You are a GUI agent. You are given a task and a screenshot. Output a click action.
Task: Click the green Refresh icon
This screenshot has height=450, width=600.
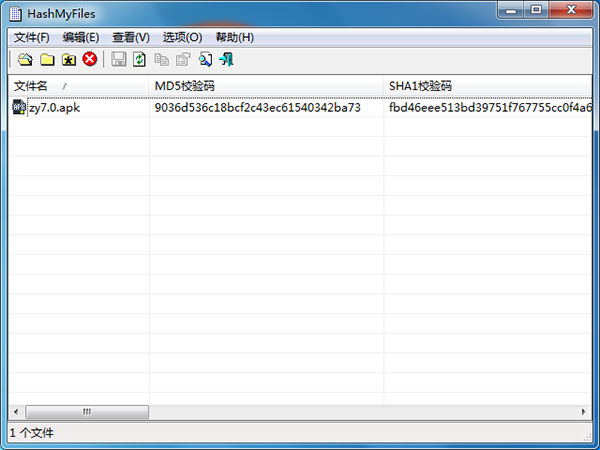pyautogui.click(x=140, y=59)
